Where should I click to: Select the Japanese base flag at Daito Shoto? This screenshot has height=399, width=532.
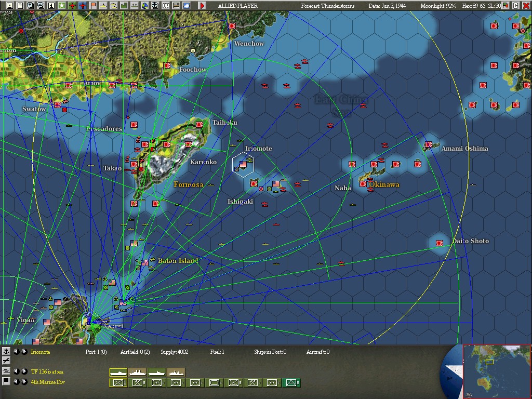pyautogui.click(x=440, y=243)
